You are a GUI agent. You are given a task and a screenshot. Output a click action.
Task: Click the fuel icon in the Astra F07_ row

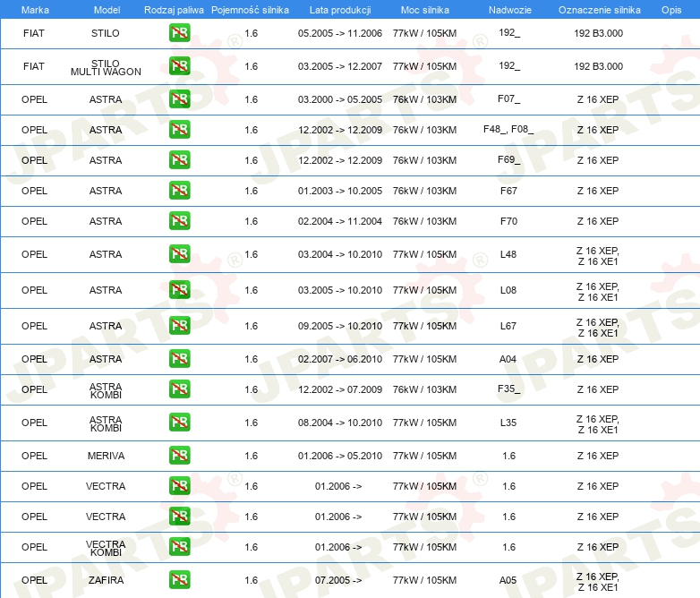tap(179, 99)
